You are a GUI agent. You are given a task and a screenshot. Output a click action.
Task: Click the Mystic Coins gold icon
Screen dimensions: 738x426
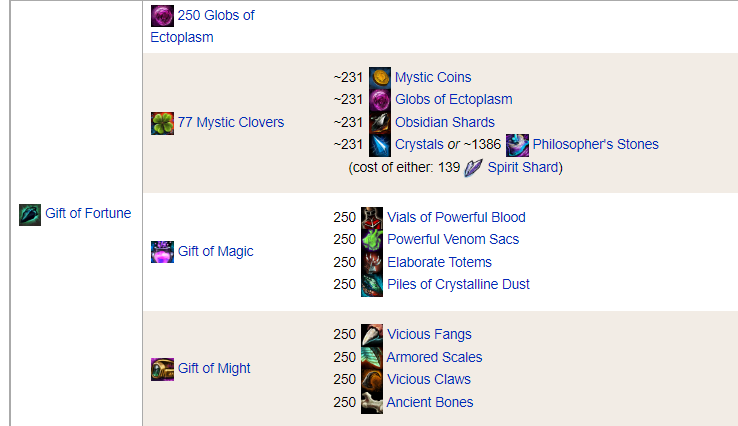coord(380,78)
